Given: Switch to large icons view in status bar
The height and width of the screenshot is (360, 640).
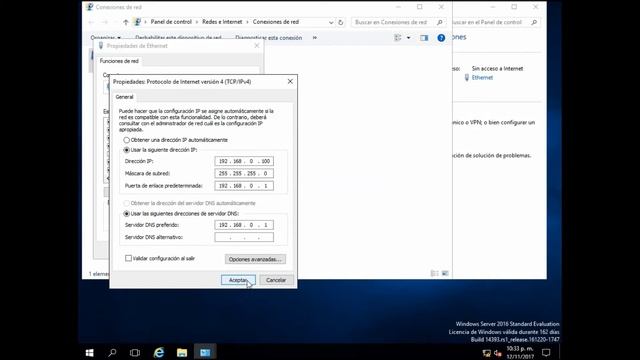Looking at the screenshot, I should click(x=445, y=273).
